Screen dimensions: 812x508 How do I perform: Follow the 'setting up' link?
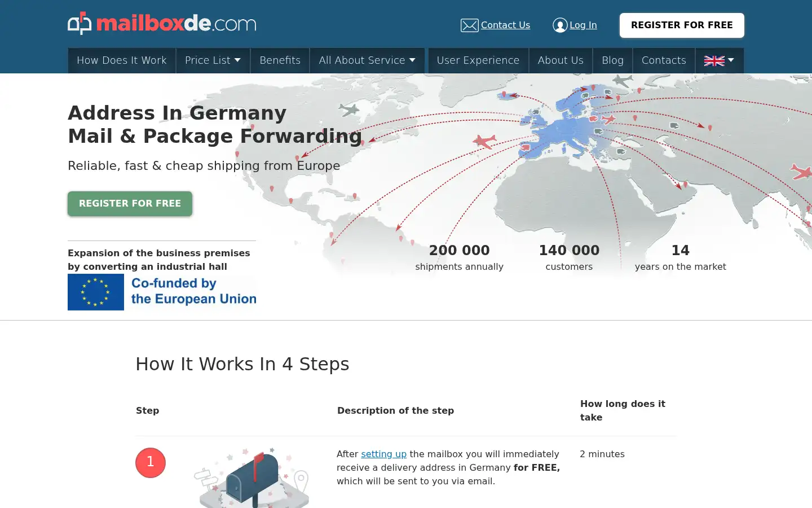[383, 454]
